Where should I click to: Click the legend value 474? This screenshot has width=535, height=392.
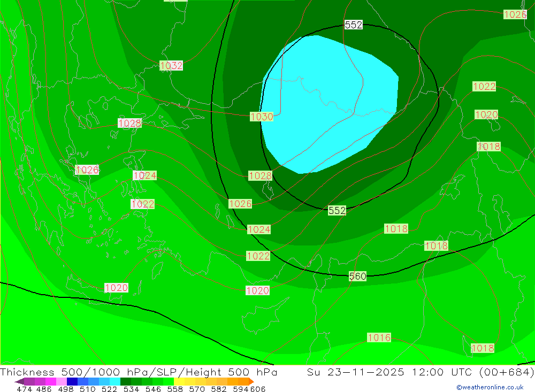tap(24, 389)
